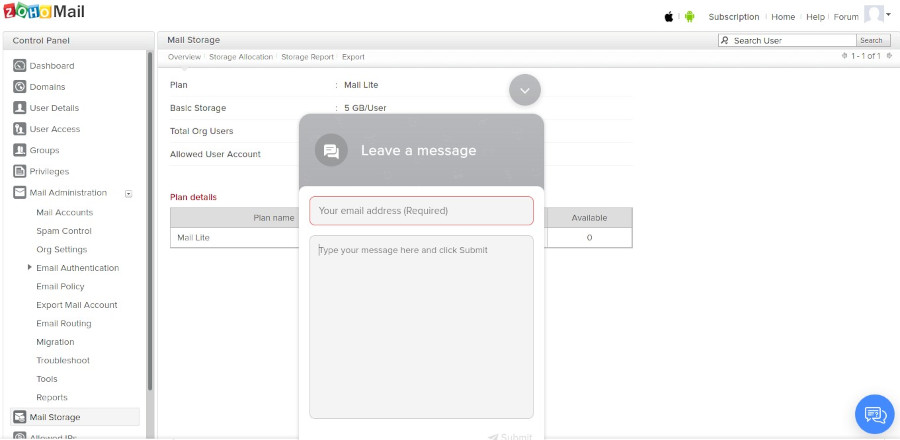Open Export Mail Account in sidebar

pos(77,305)
